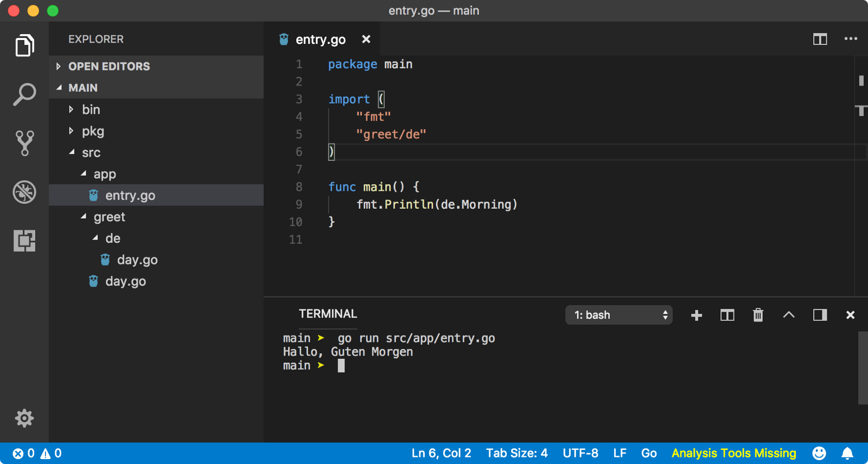Open the Extensions view
The height and width of the screenshot is (464, 868).
click(24, 241)
